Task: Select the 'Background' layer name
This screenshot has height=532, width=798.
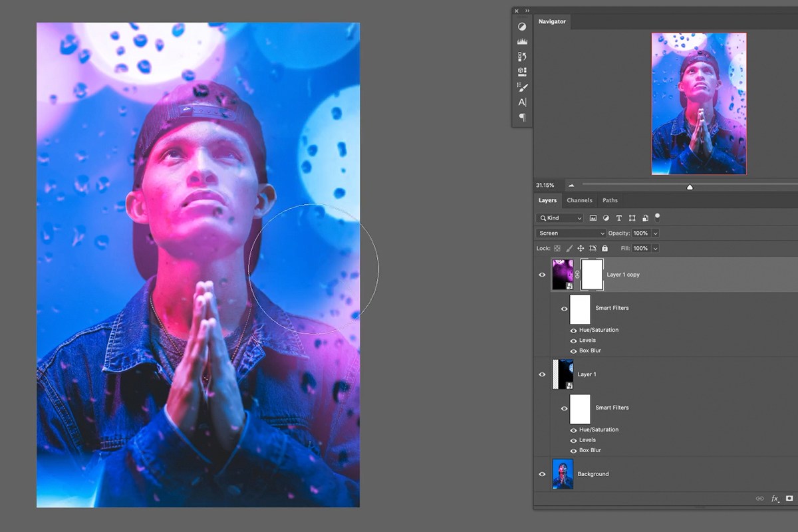Action: click(593, 474)
